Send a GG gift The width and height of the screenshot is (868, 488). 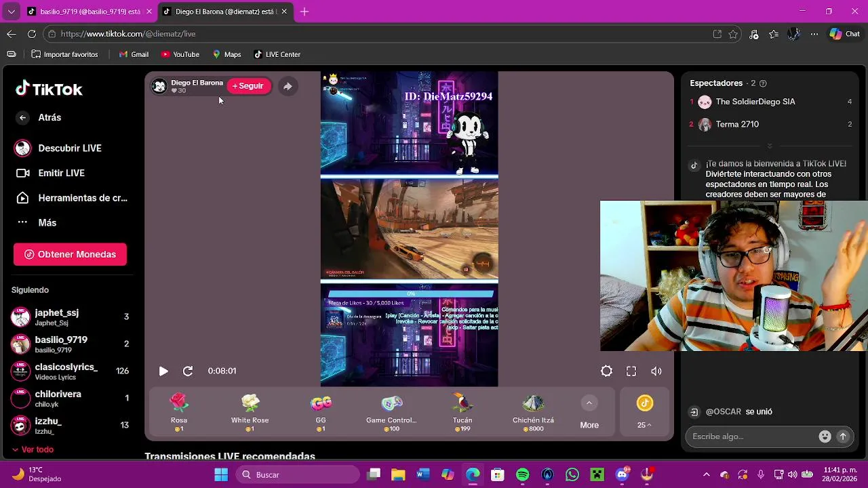321,412
